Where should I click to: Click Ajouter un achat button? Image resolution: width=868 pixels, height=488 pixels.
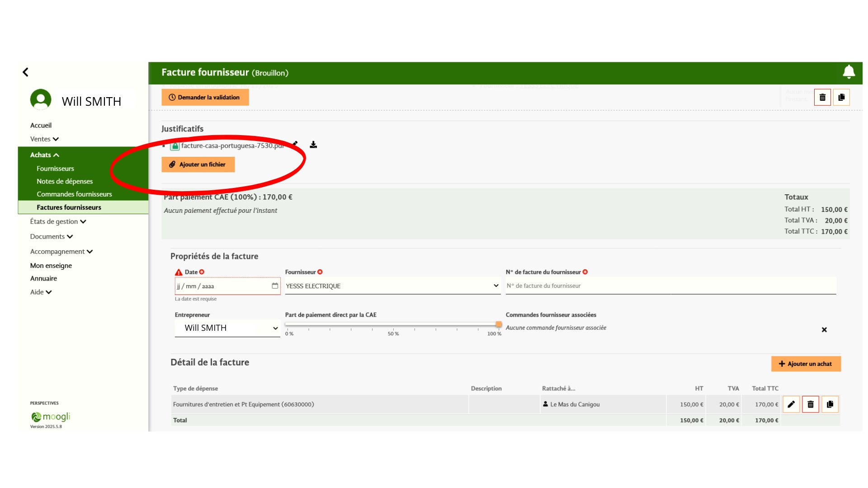(x=806, y=364)
